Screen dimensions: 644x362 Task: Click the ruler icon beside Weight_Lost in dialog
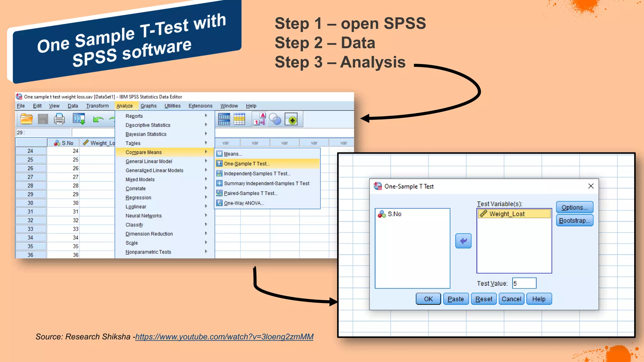(x=483, y=214)
